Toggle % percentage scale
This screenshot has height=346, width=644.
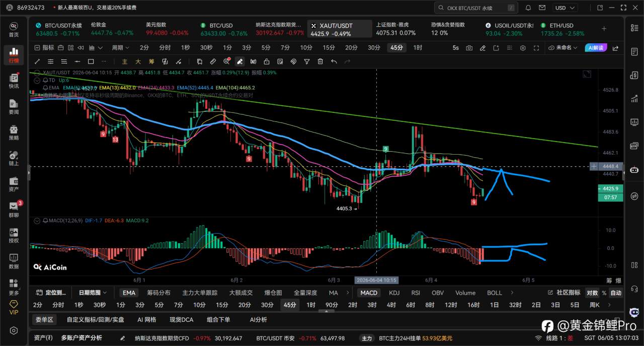click(604, 293)
